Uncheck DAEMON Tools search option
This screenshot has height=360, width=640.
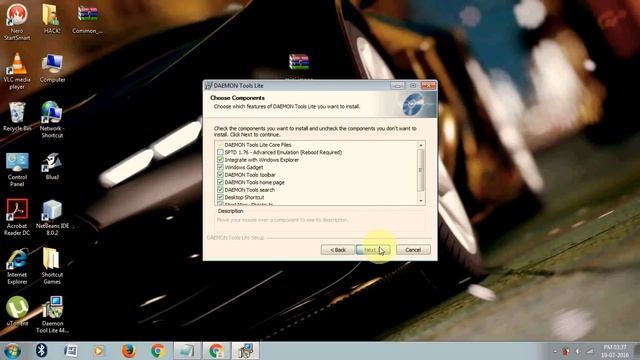220,190
